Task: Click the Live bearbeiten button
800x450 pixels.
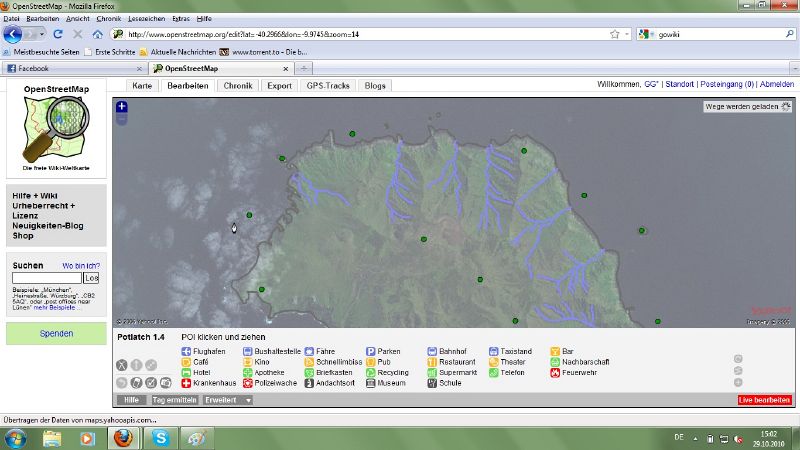Action: coord(764,400)
